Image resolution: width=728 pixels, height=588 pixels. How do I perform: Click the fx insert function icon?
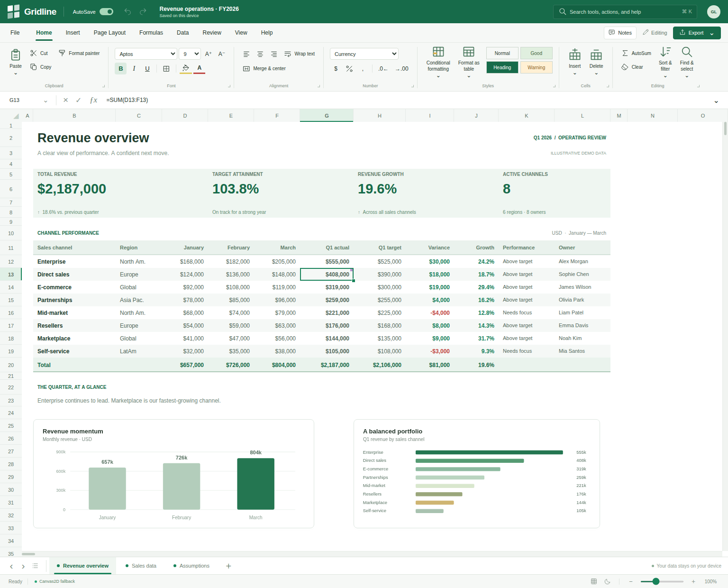click(93, 100)
